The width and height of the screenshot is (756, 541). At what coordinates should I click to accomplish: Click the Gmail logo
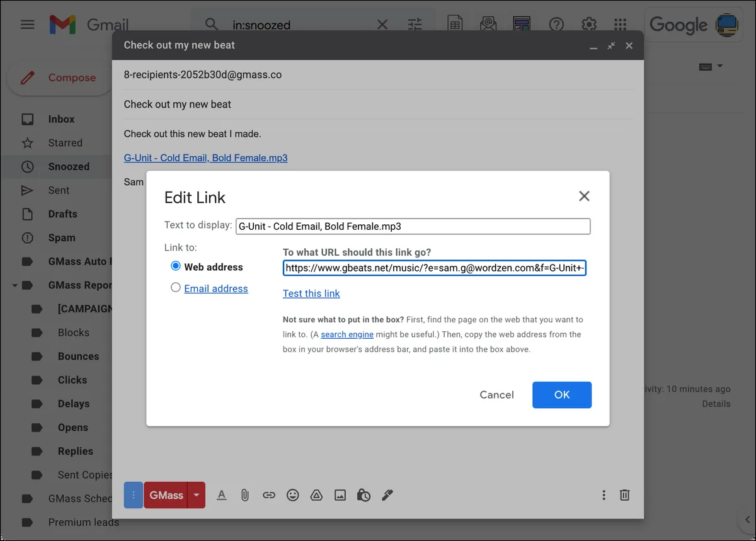89,25
